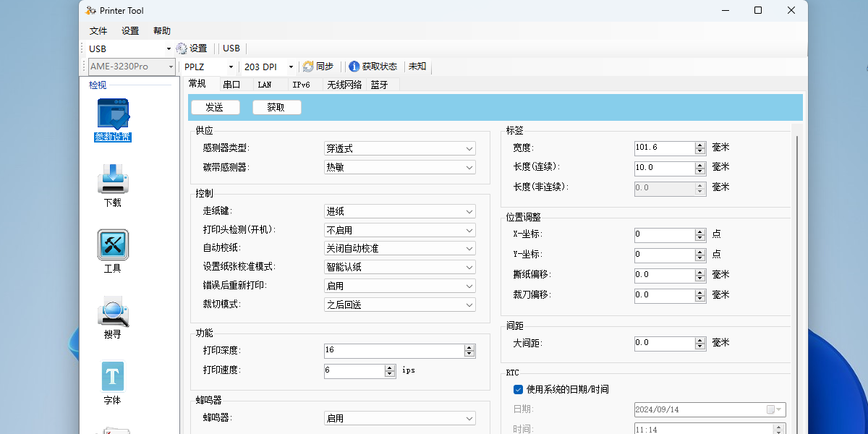Click the 撕纸偏移 spinner arrows
This screenshot has height=434, width=868.
(x=700, y=275)
